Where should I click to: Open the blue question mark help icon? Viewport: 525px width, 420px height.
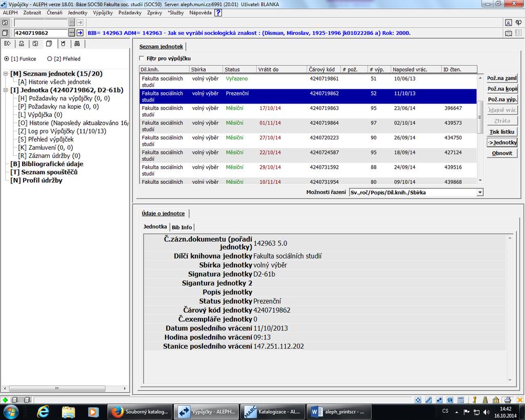218,13
